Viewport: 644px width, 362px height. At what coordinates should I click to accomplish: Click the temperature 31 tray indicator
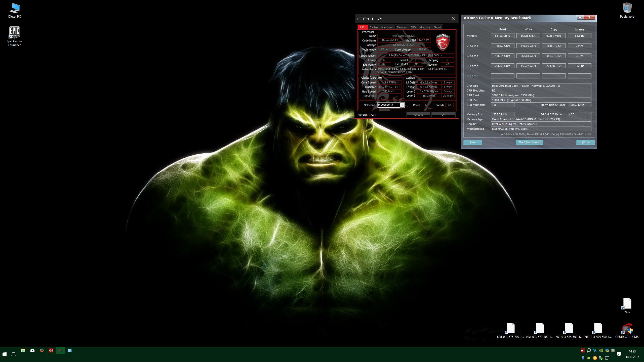pyautogui.click(x=589, y=358)
